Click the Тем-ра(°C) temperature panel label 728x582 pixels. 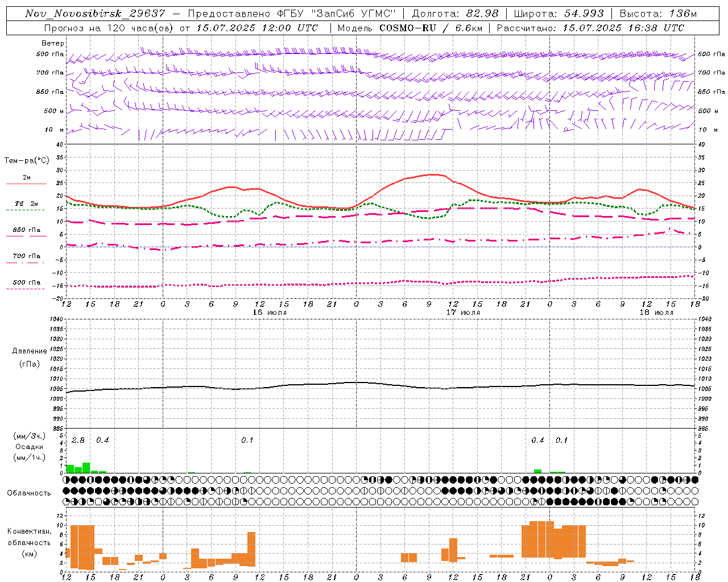[27, 161]
